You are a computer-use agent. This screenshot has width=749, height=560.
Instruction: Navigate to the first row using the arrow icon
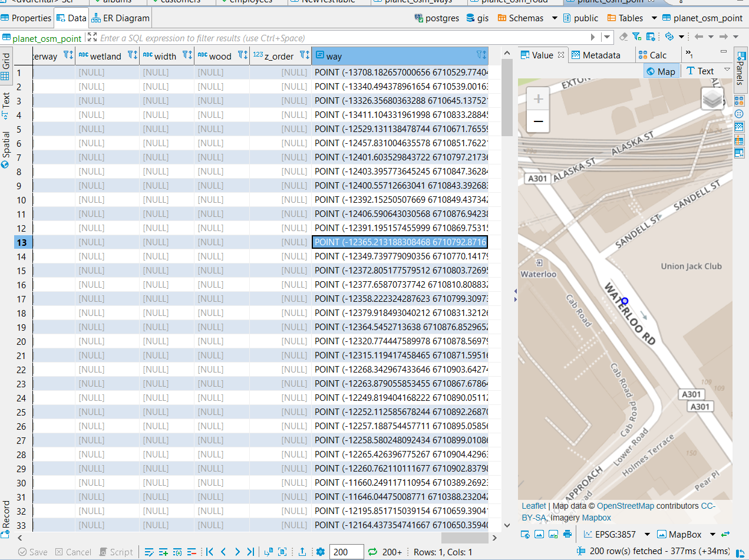pos(210,552)
